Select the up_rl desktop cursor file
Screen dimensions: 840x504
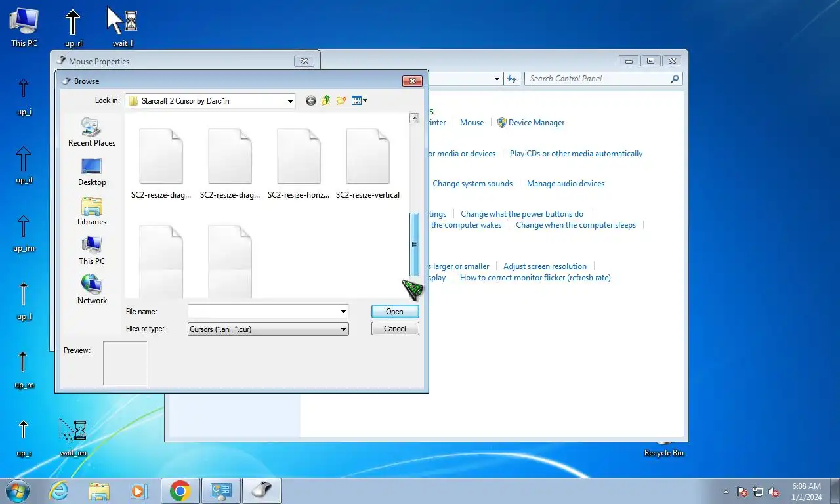73,27
